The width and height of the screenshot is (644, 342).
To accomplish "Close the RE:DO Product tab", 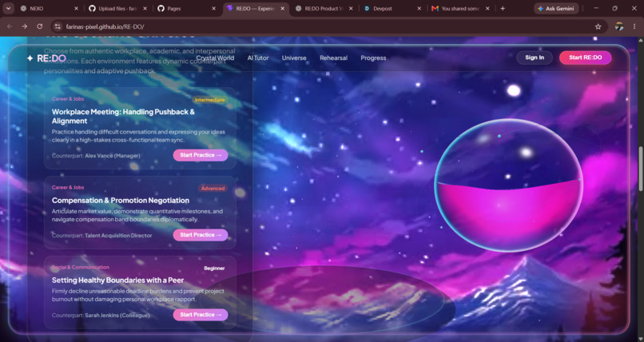I will coord(351,8).
